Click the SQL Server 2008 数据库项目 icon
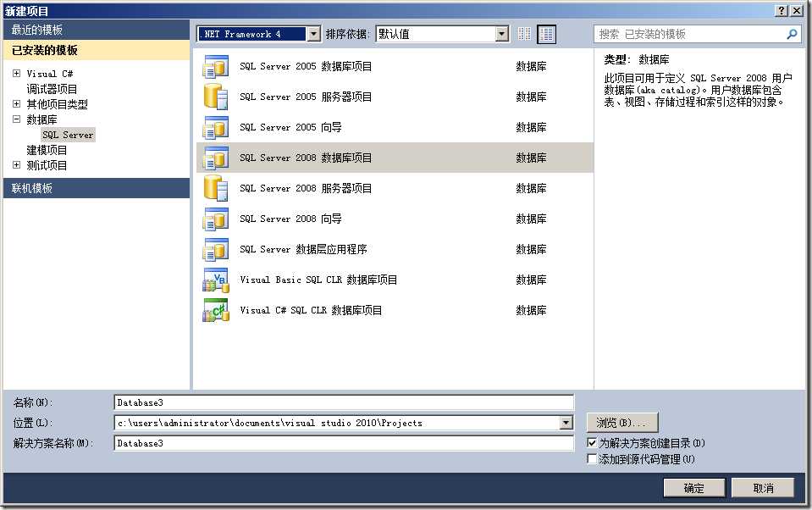This screenshot has height=510, width=812. [x=216, y=158]
